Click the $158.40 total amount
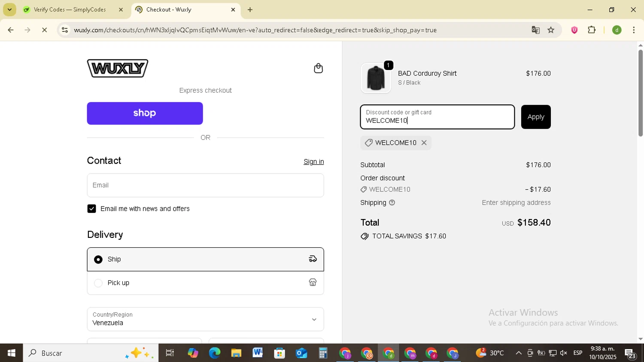Viewport: 644px width, 362px height. pos(534,222)
